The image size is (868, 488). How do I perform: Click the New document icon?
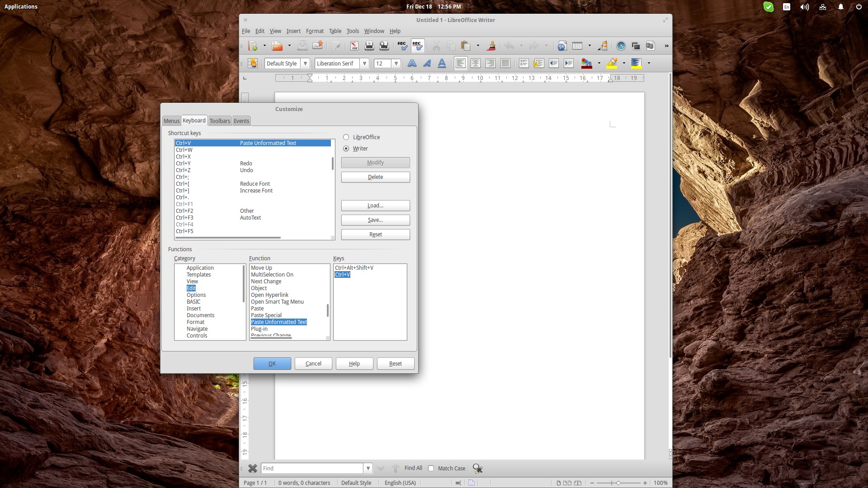(253, 46)
